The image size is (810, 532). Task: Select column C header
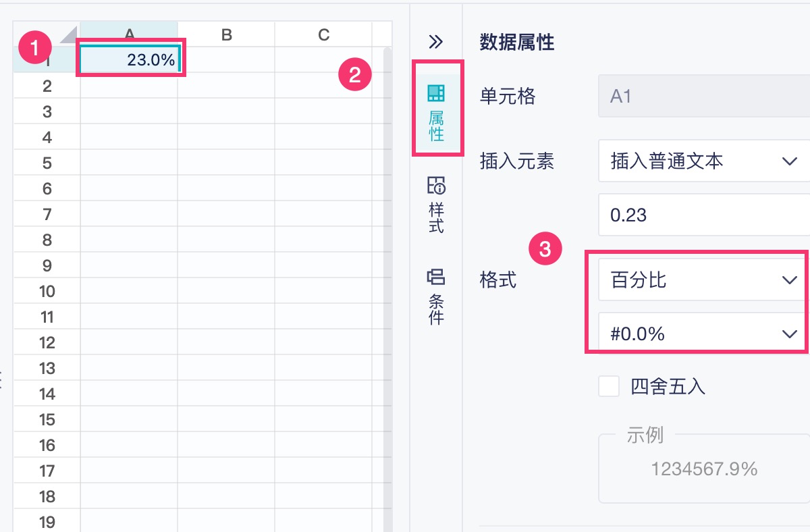click(x=323, y=34)
